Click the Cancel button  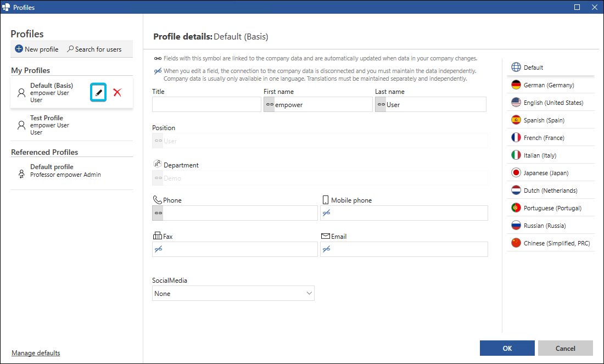[565, 348]
